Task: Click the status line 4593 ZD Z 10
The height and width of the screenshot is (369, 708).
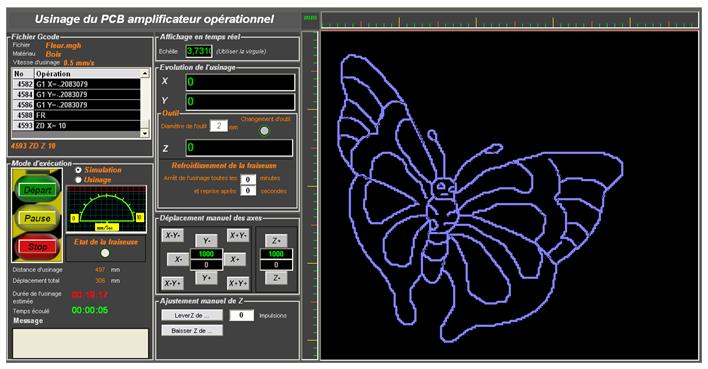Action: 33,146
